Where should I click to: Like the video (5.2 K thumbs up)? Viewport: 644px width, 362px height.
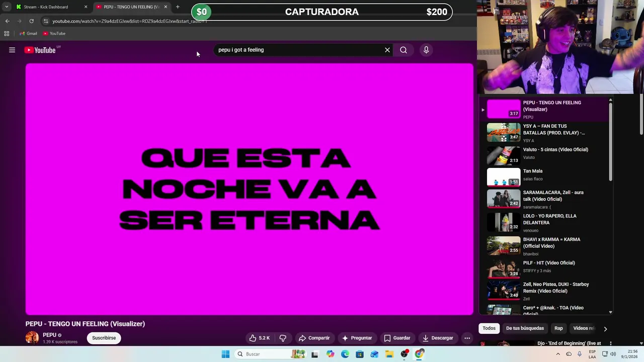pyautogui.click(x=260, y=338)
